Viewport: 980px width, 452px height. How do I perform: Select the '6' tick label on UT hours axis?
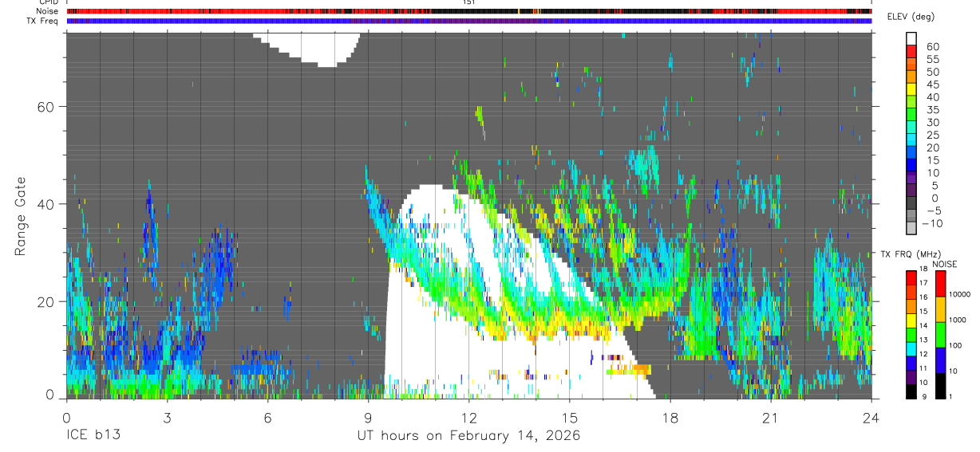[267, 417]
